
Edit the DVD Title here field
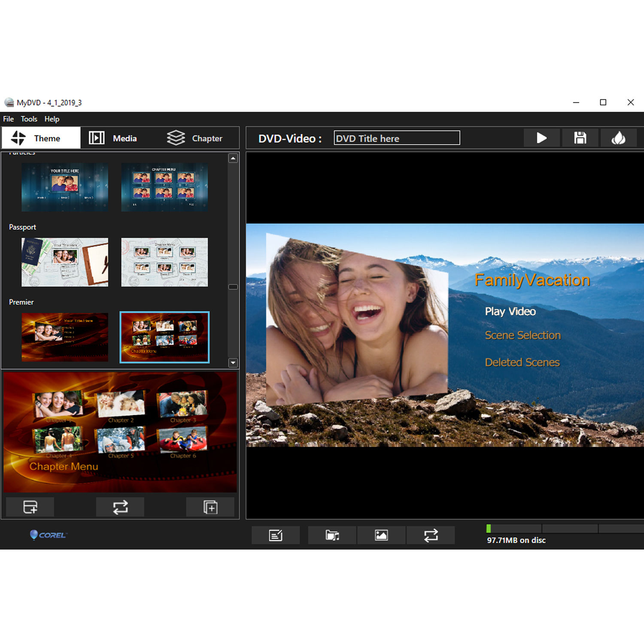pos(397,138)
